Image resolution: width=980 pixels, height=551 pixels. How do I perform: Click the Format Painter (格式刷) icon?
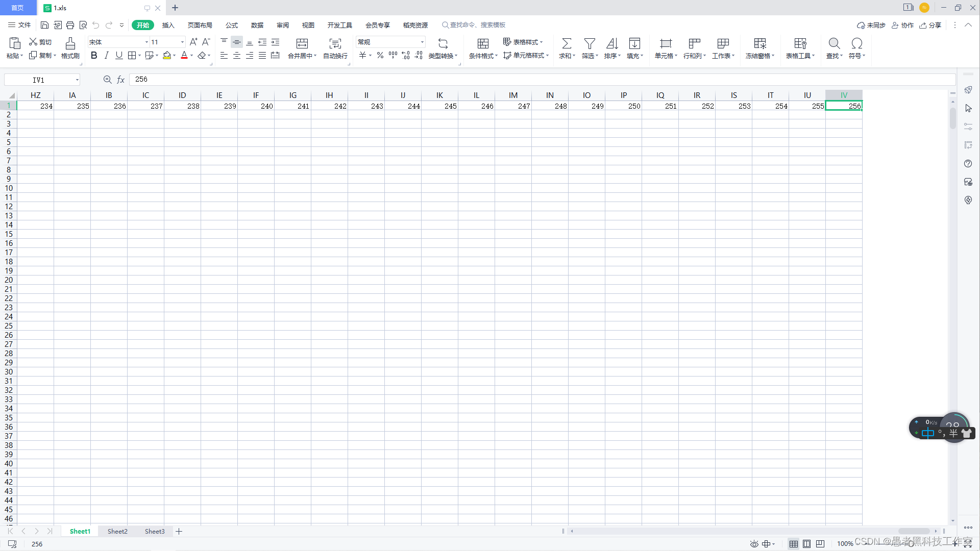click(70, 44)
